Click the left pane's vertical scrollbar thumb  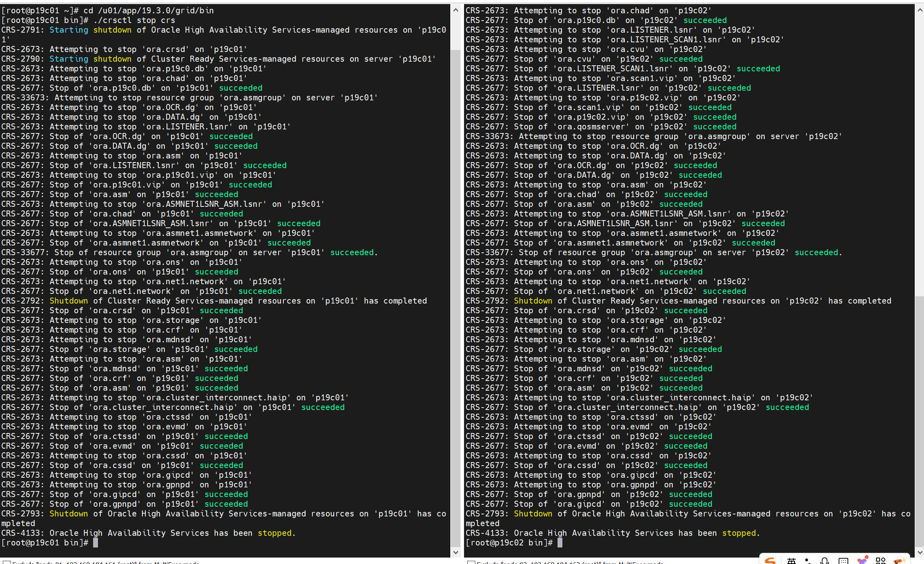point(456,298)
